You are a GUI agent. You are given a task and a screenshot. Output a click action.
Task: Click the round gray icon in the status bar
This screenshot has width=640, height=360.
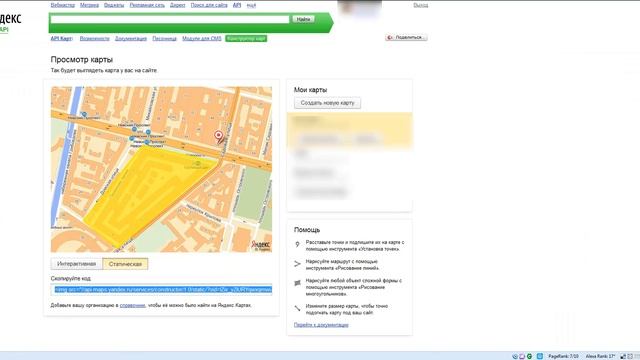click(515, 356)
